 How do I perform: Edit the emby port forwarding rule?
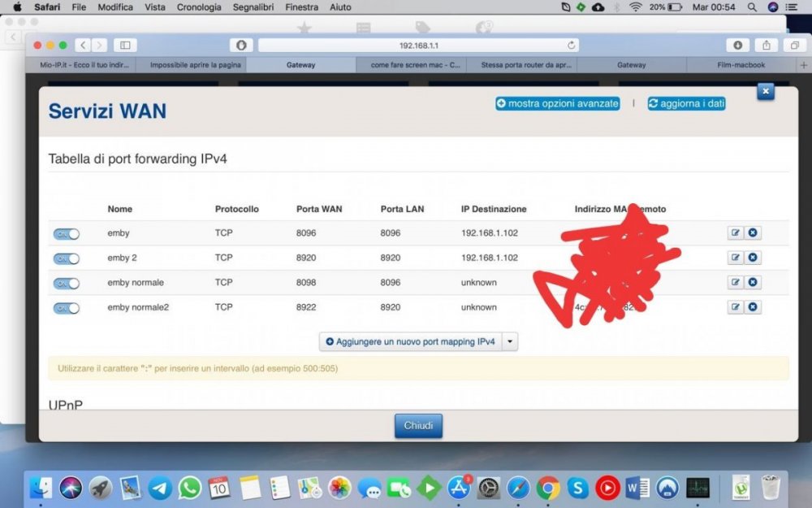[736, 232]
